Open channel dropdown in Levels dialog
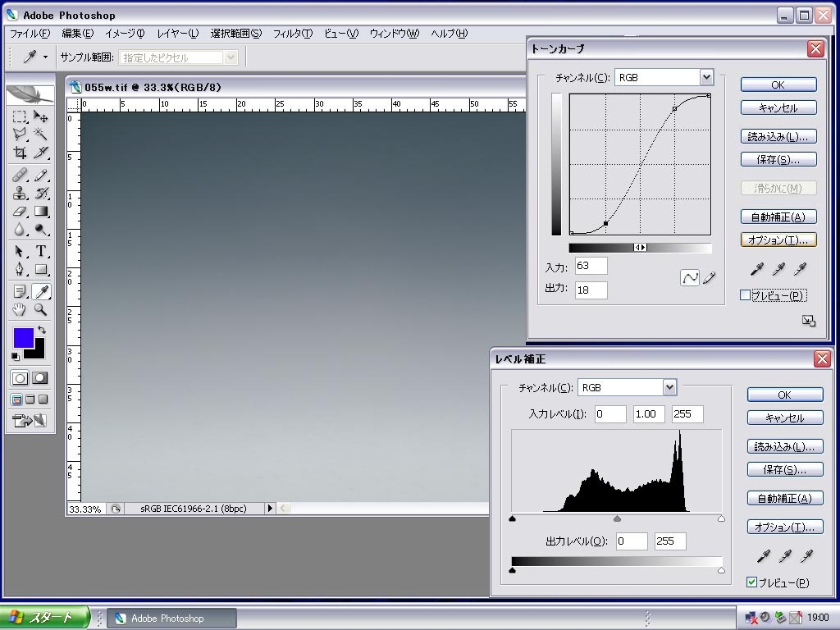The width and height of the screenshot is (840, 630). (x=669, y=387)
